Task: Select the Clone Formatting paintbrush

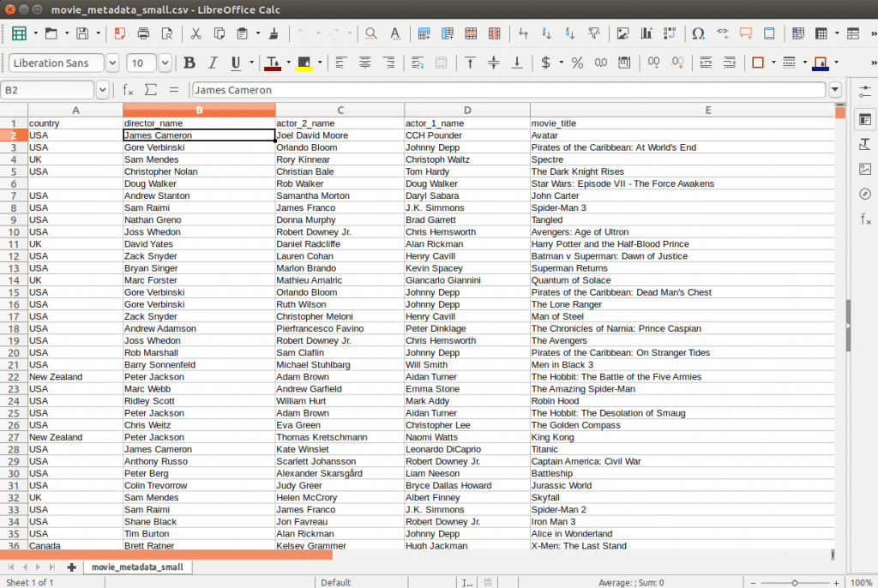Action: pyautogui.click(x=274, y=33)
